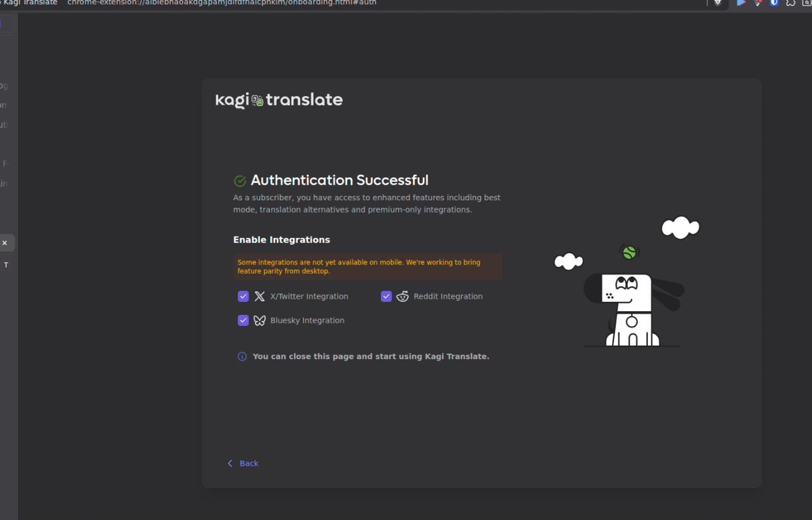Close the active sidebar tab with X
812x520 pixels.
tap(4, 243)
